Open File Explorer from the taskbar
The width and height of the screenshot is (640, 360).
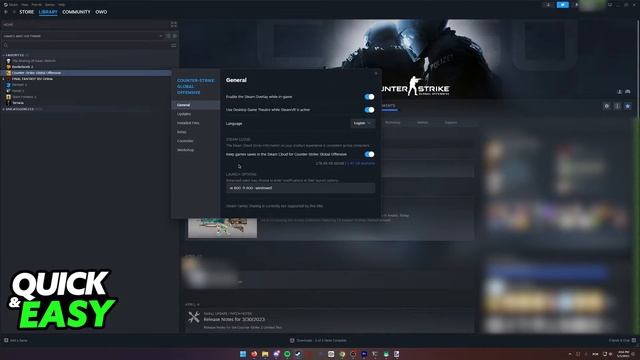pos(265,354)
